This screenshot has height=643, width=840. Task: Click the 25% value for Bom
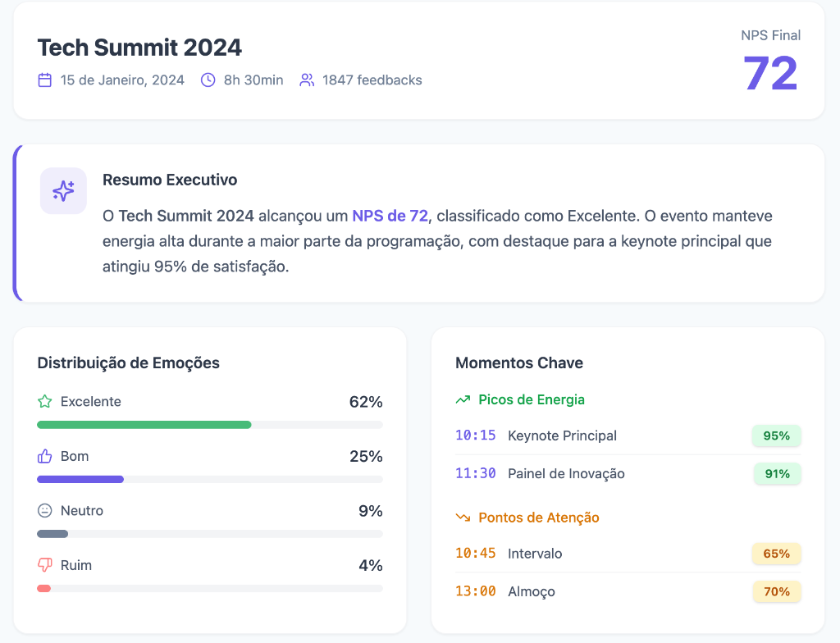[x=366, y=457]
